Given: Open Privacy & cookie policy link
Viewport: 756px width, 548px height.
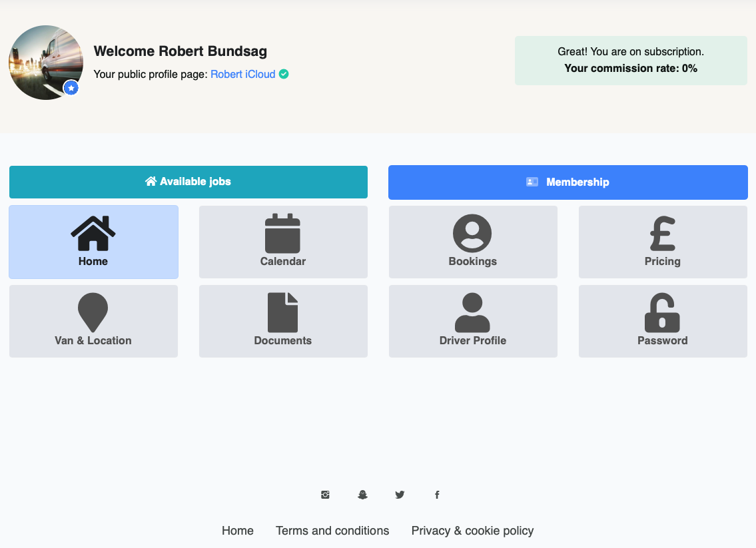Looking at the screenshot, I should tap(472, 531).
